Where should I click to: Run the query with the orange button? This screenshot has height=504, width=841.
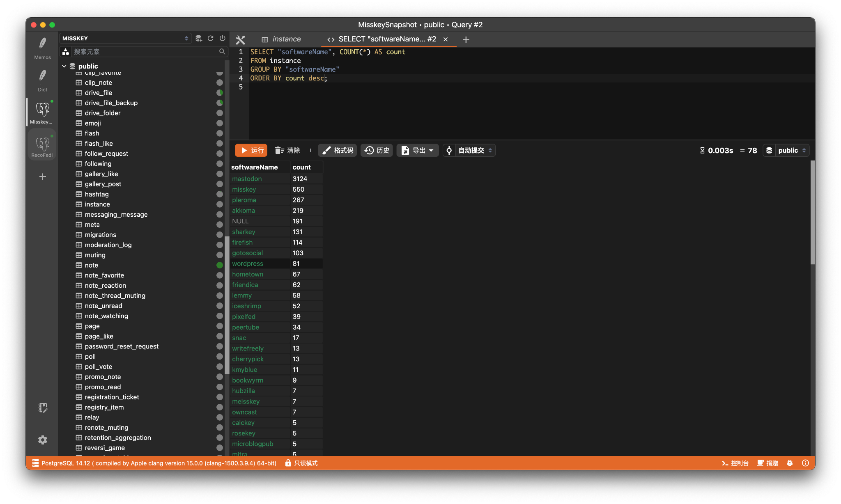click(x=251, y=150)
